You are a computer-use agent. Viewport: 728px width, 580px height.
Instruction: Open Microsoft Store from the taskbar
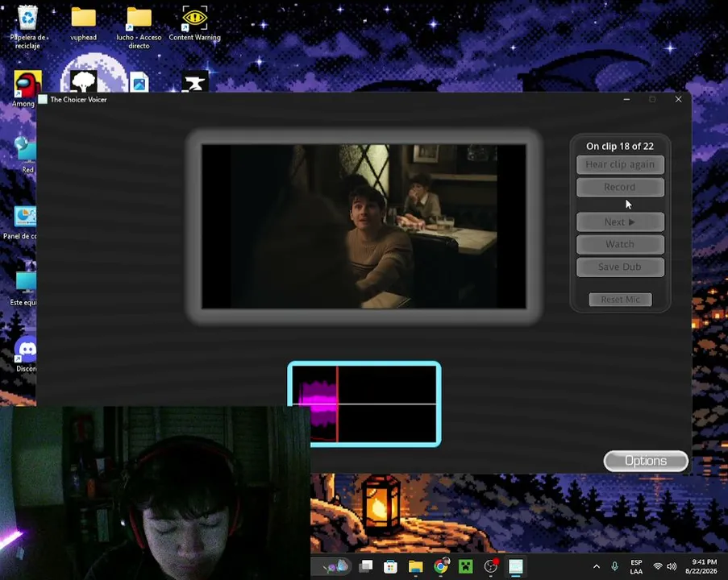[x=390, y=566]
